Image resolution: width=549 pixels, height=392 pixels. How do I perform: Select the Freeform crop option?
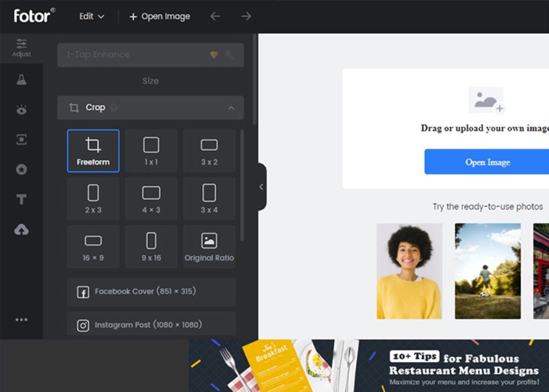click(93, 151)
